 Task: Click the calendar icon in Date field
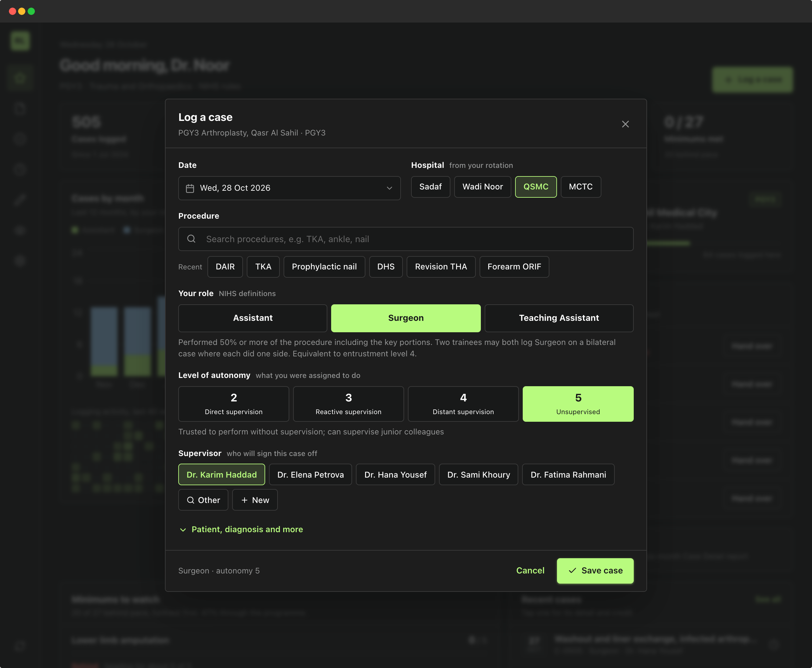tap(190, 188)
